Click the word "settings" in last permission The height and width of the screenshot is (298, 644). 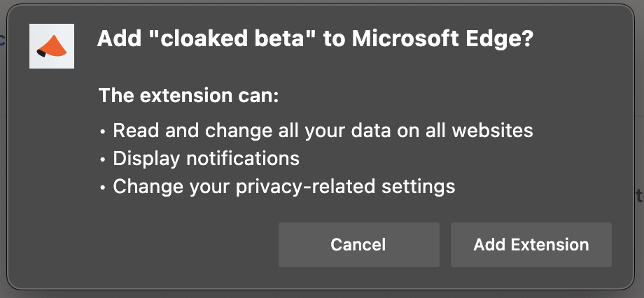point(418,187)
